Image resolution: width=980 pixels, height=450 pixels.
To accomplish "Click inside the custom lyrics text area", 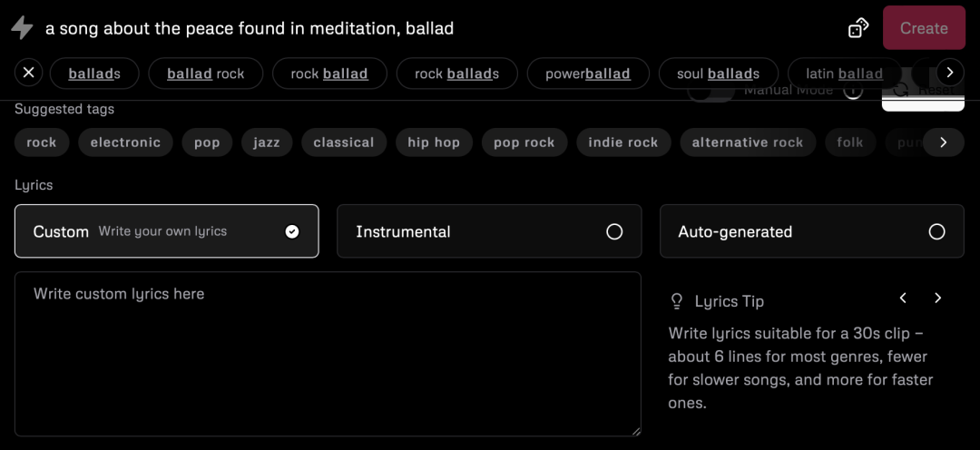I will tap(328, 354).
